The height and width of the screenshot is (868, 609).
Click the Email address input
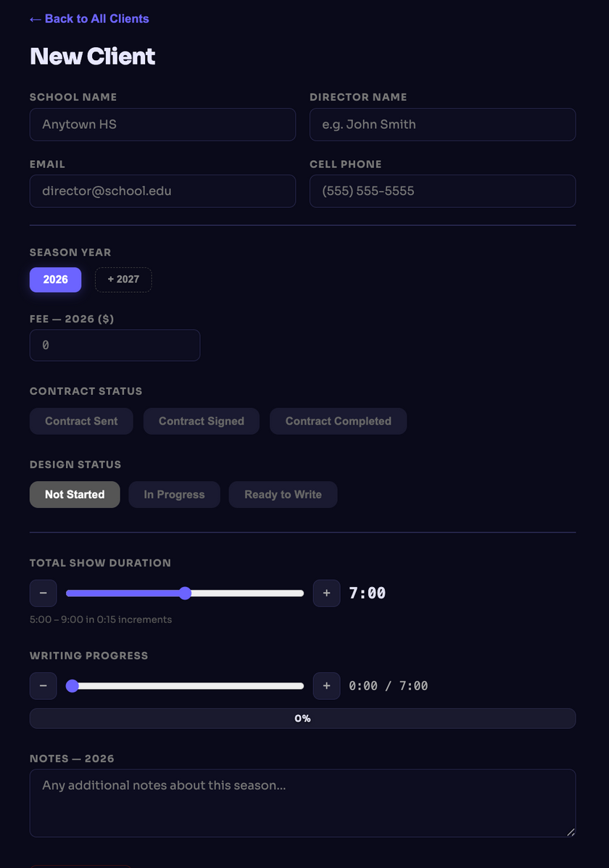coord(162,191)
